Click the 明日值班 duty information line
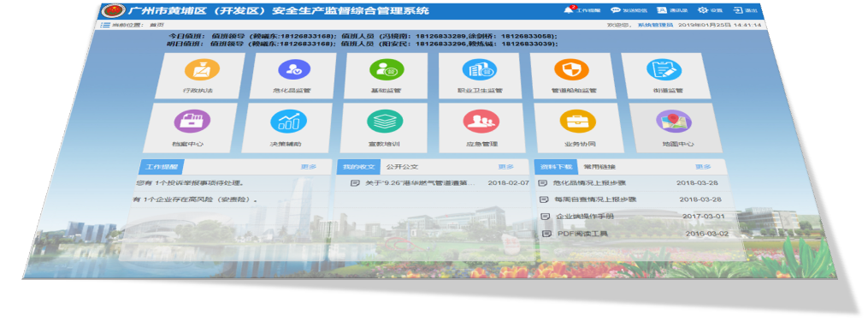This screenshot has height=321, width=868. coord(362,44)
